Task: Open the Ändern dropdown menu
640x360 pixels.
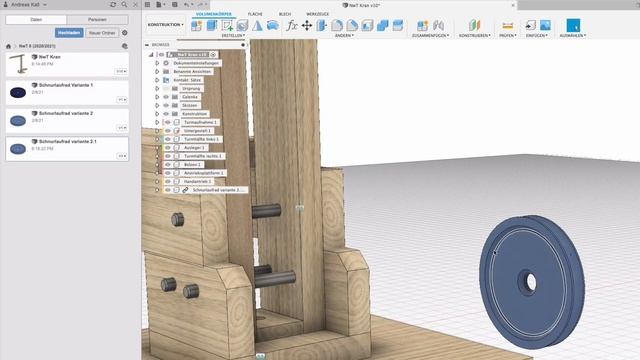Action: coord(344,36)
